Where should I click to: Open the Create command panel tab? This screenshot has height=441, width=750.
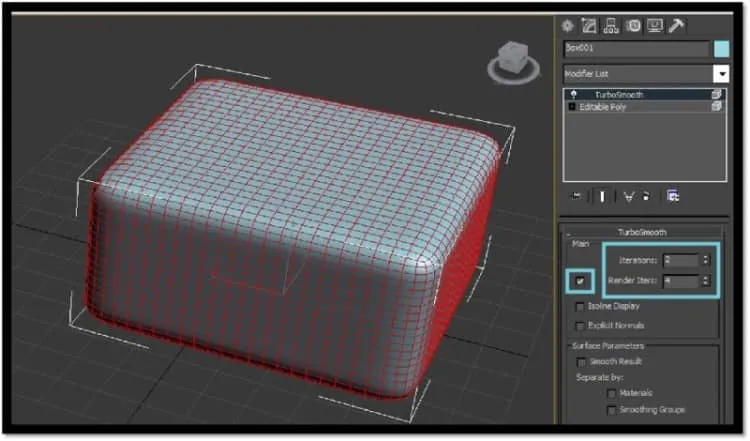568,26
